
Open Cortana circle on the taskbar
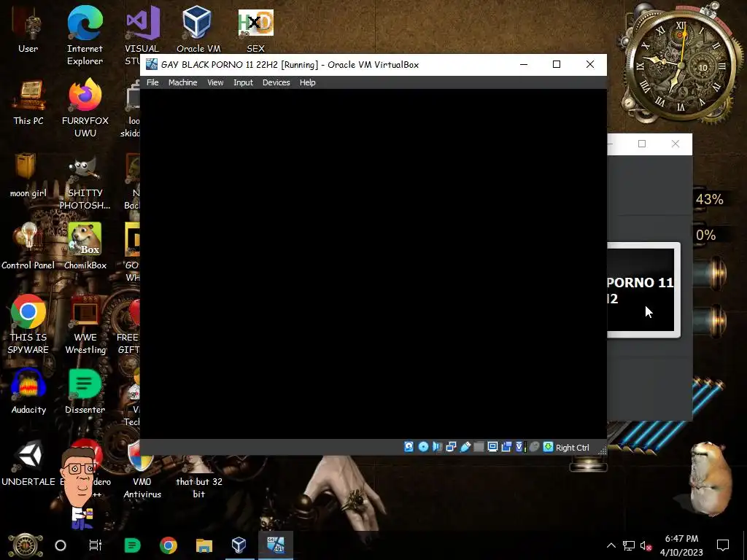61,545
